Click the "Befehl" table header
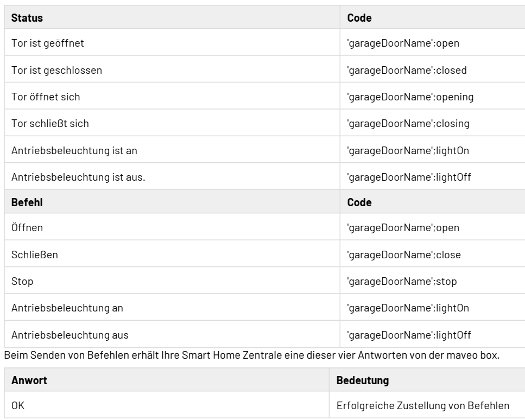Viewport: 525px width, 420px height. (27, 202)
